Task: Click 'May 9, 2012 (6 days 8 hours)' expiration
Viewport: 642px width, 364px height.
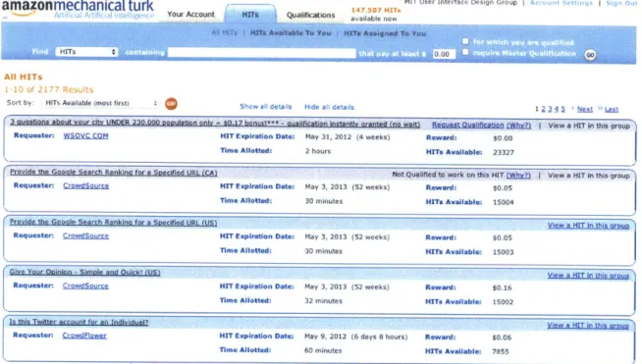Action: 355,337
